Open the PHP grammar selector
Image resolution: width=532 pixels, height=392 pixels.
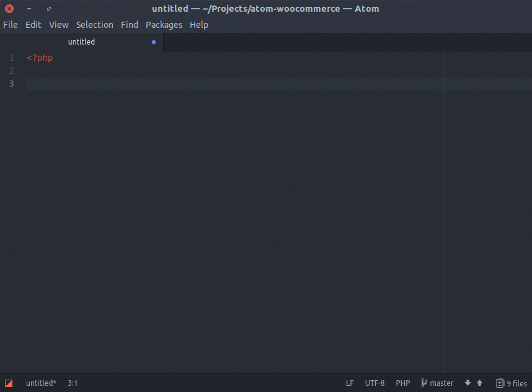pyautogui.click(x=403, y=383)
